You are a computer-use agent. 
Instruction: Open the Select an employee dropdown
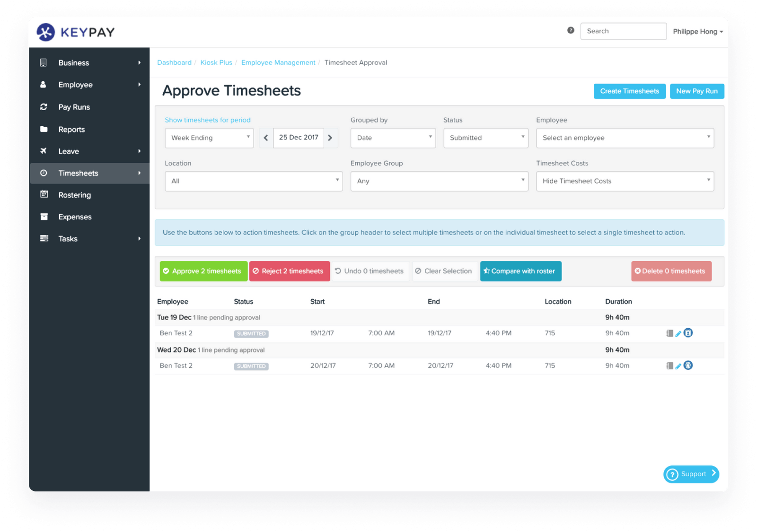pyautogui.click(x=625, y=138)
